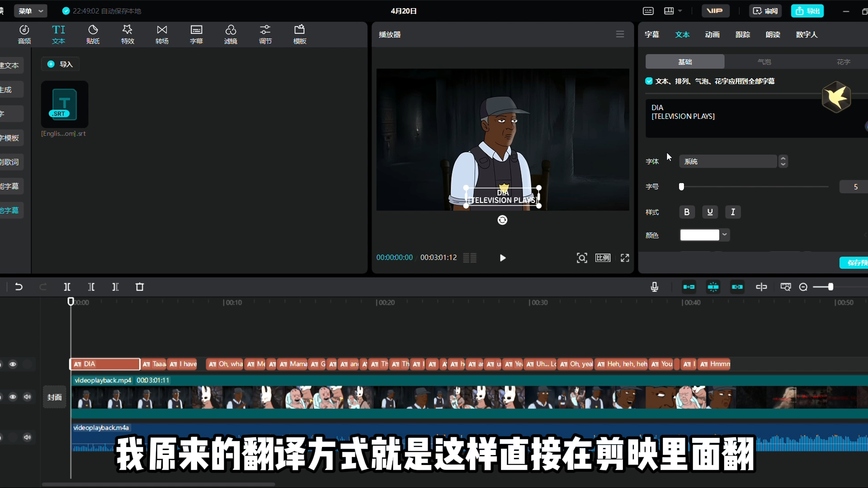The height and width of the screenshot is (488, 868).
Task: Click the rotate handle below subtitle box
Action: point(502,220)
